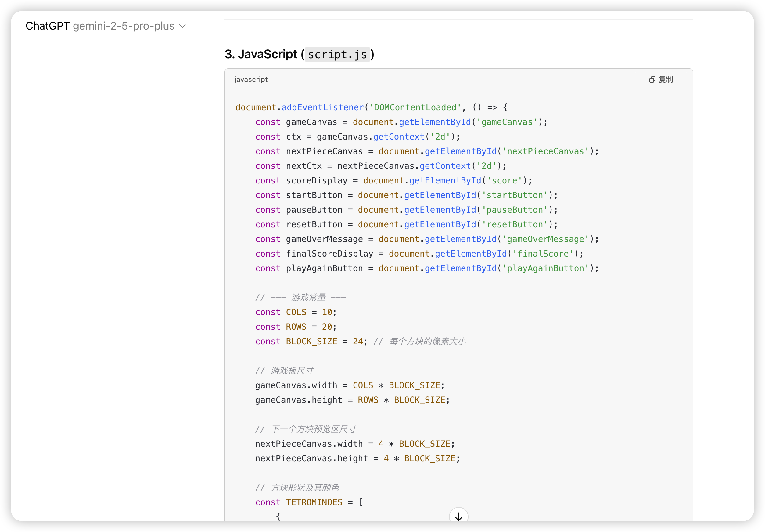The width and height of the screenshot is (765, 532).
Task: Click the scroll-to-bottom arrow button
Action: 458,516
